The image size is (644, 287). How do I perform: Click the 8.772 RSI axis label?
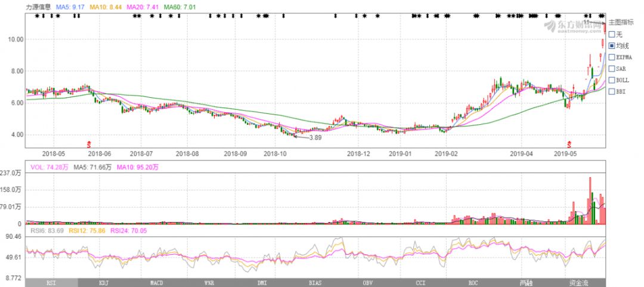[x=13, y=278]
